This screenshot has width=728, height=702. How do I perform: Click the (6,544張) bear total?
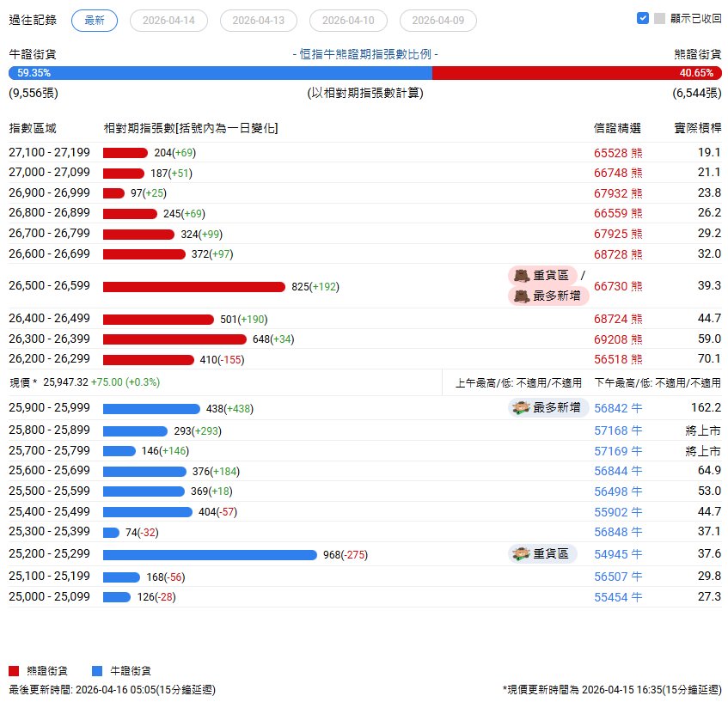697,94
